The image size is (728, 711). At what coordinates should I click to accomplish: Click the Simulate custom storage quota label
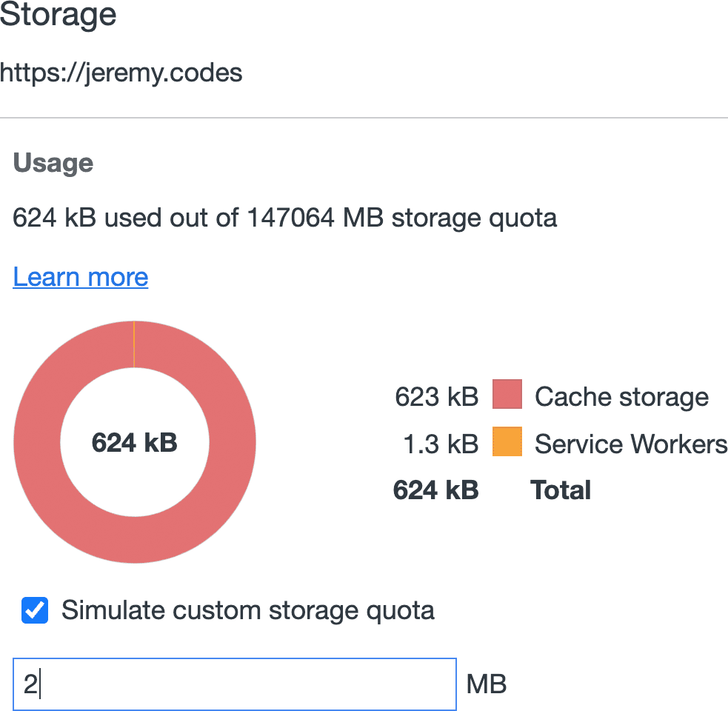click(247, 610)
